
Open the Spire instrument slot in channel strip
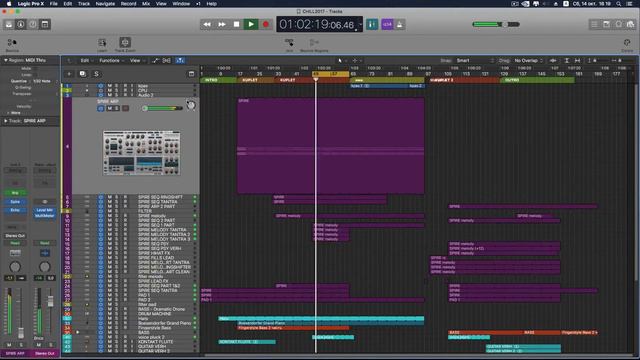[x=15, y=202]
